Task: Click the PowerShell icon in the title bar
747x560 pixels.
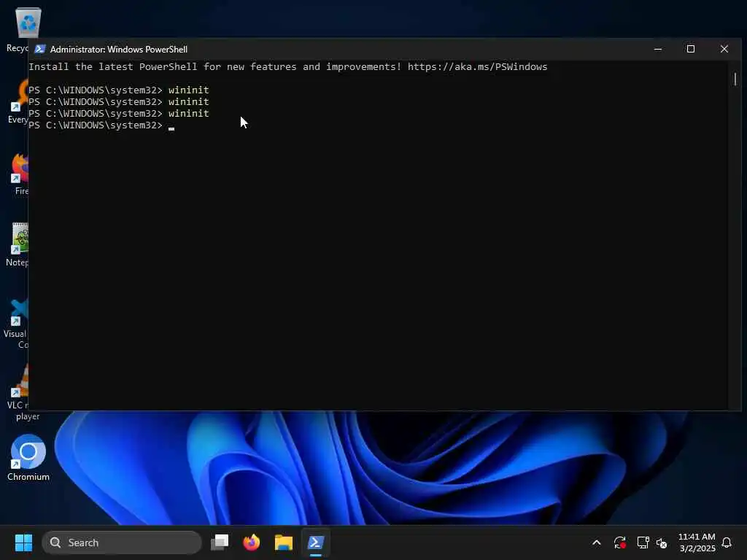Action: click(x=40, y=49)
